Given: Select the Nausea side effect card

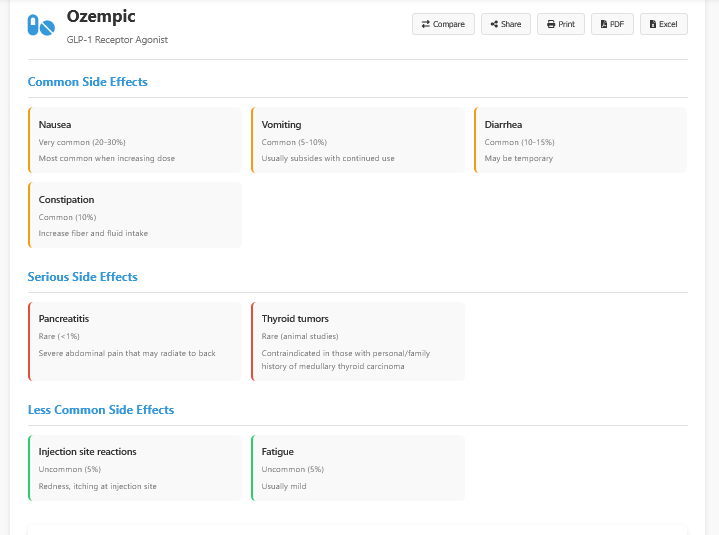Looking at the screenshot, I should tap(135, 140).
